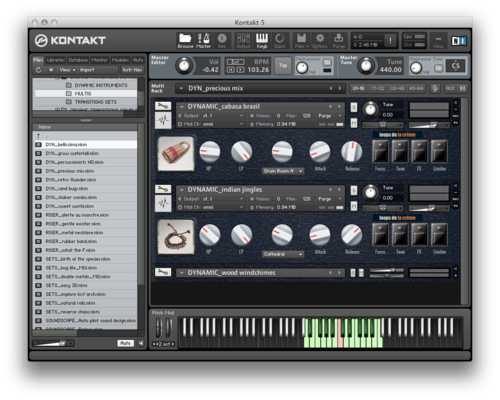Open wrench edit icon of DYNAMIC_cabasa brazil

(163, 106)
